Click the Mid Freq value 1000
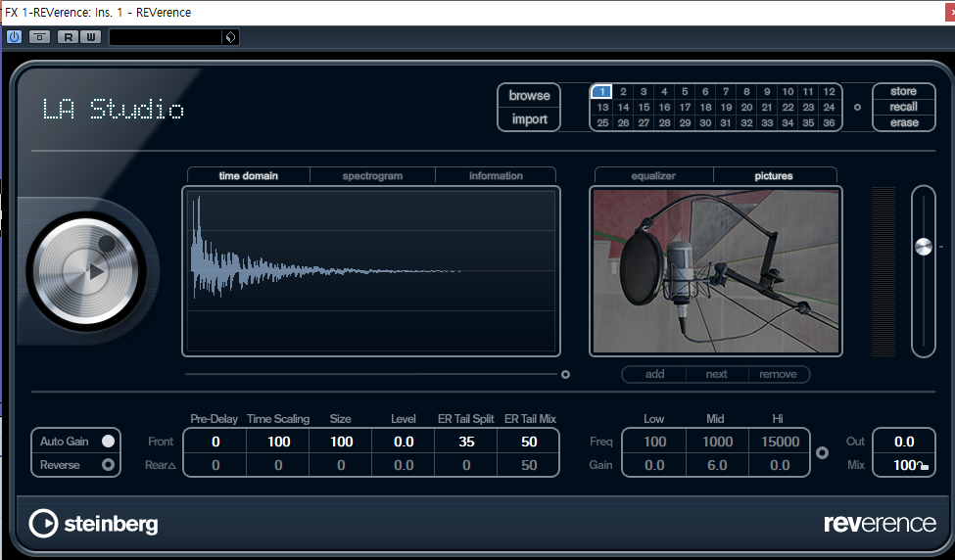Screen dimensions: 955x560 pos(717,442)
